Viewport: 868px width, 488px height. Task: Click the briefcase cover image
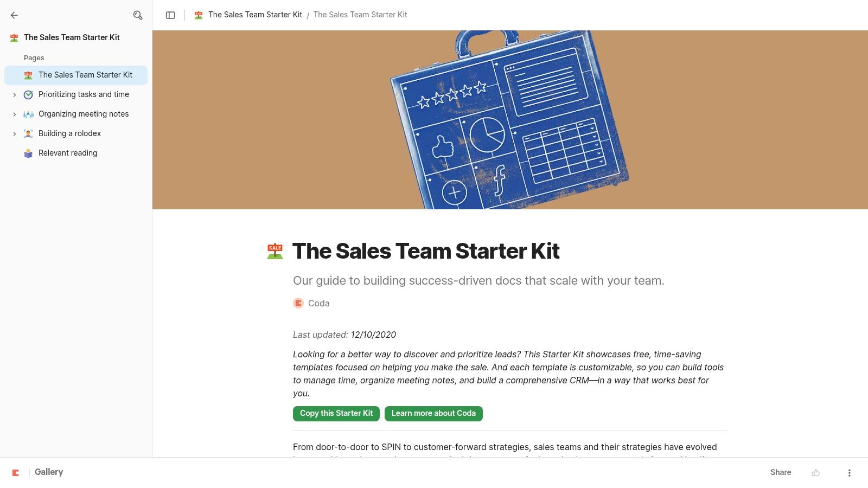[x=509, y=119]
